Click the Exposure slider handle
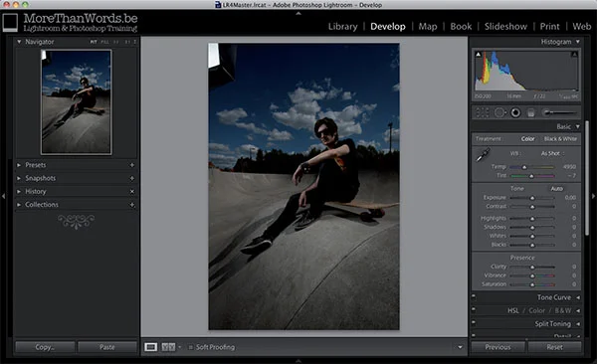 (532, 198)
